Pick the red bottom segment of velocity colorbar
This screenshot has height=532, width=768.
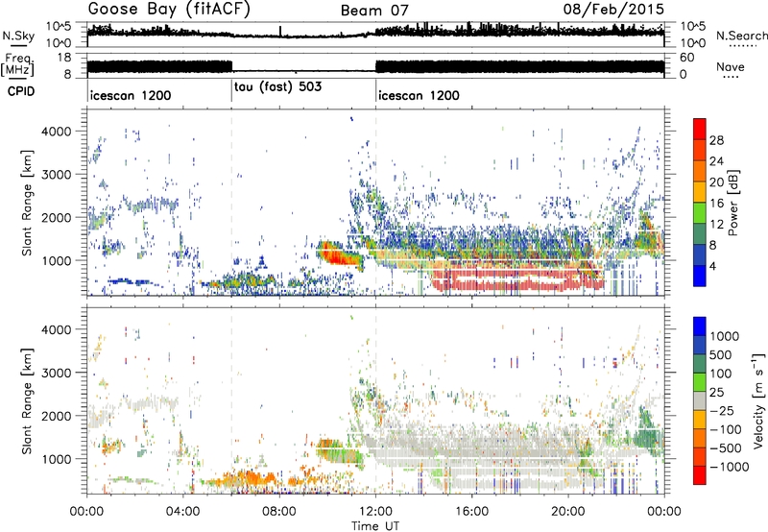[x=700, y=475]
